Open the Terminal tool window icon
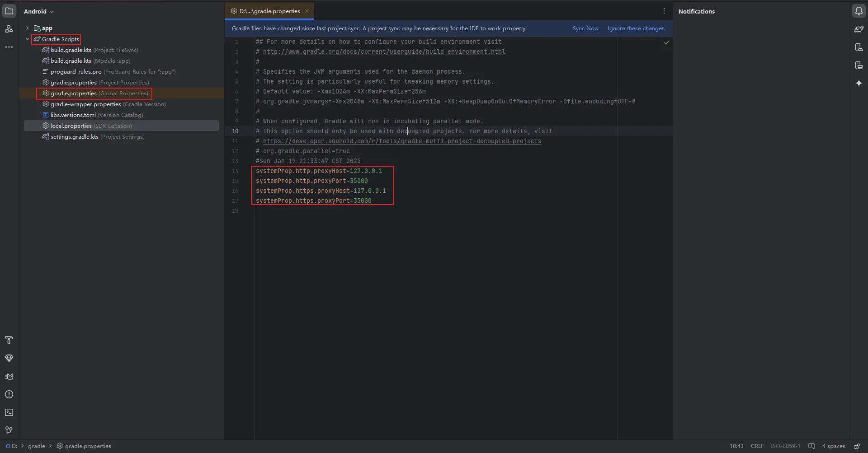Screen dimensions: 868x453 coord(9,412)
